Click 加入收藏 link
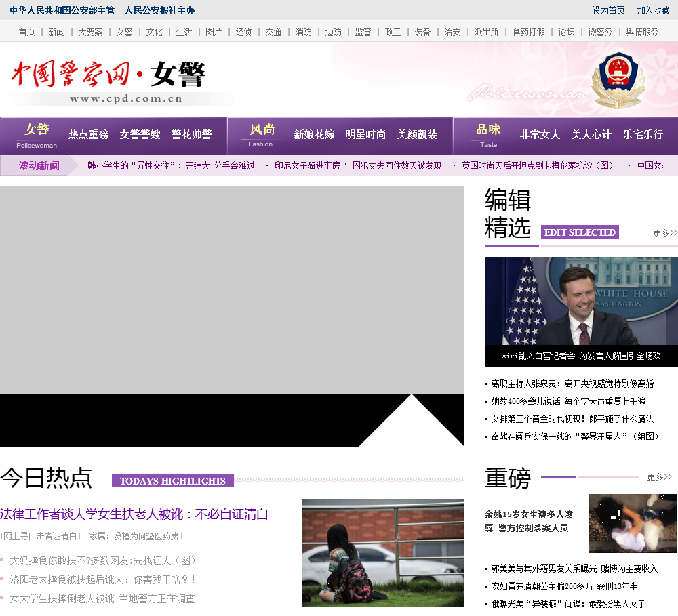 coord(653,10)
